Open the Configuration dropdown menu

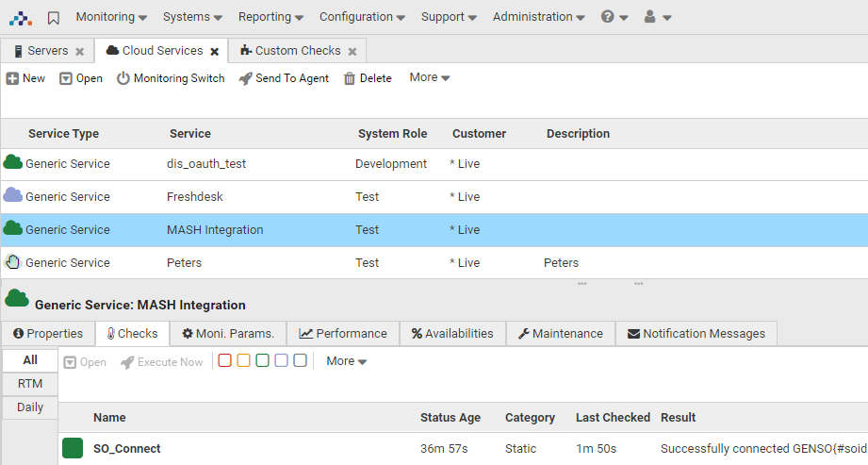pyautogui.click(x=362, y=17)
